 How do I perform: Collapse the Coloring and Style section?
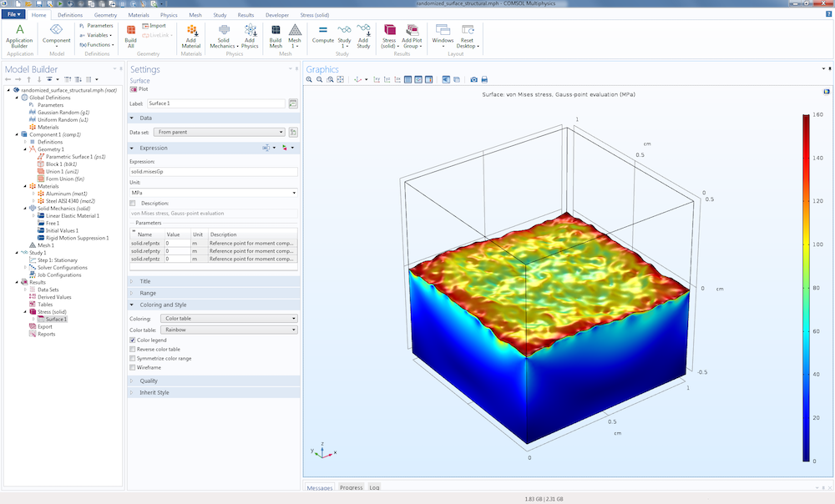[x=214, y=305]
